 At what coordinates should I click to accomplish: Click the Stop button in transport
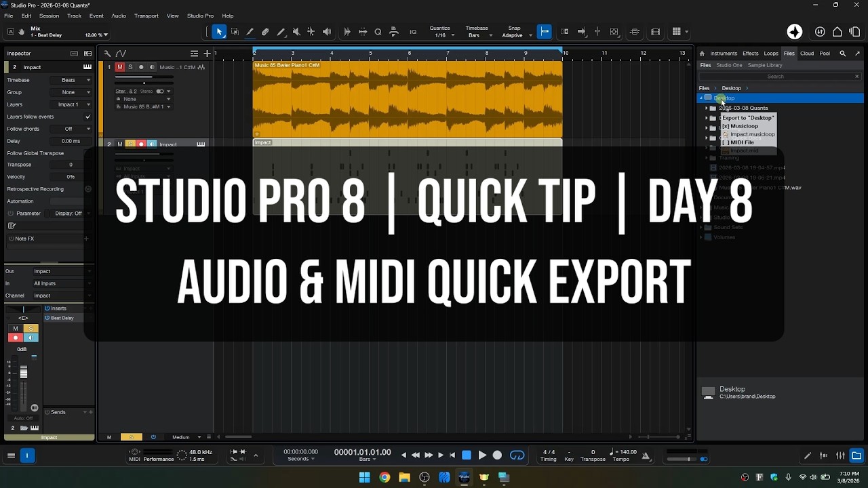click(x=467, y=455)
